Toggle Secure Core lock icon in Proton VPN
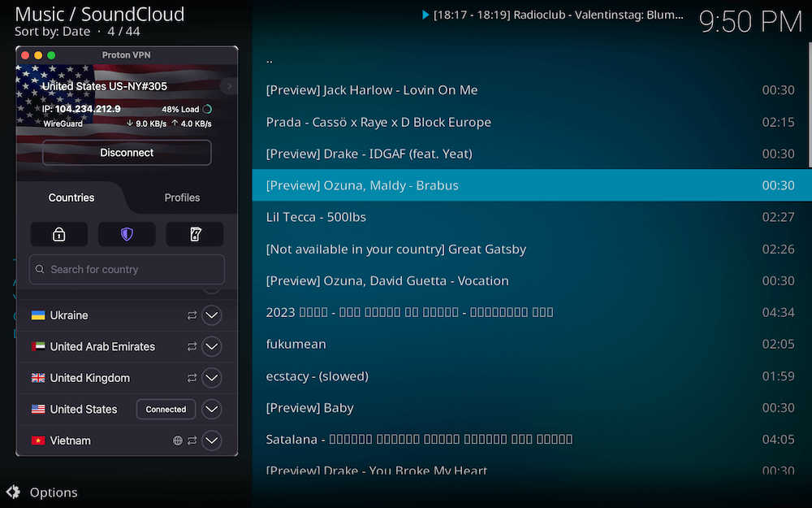This screenshot has height=508, width=812. pos(59,234)
